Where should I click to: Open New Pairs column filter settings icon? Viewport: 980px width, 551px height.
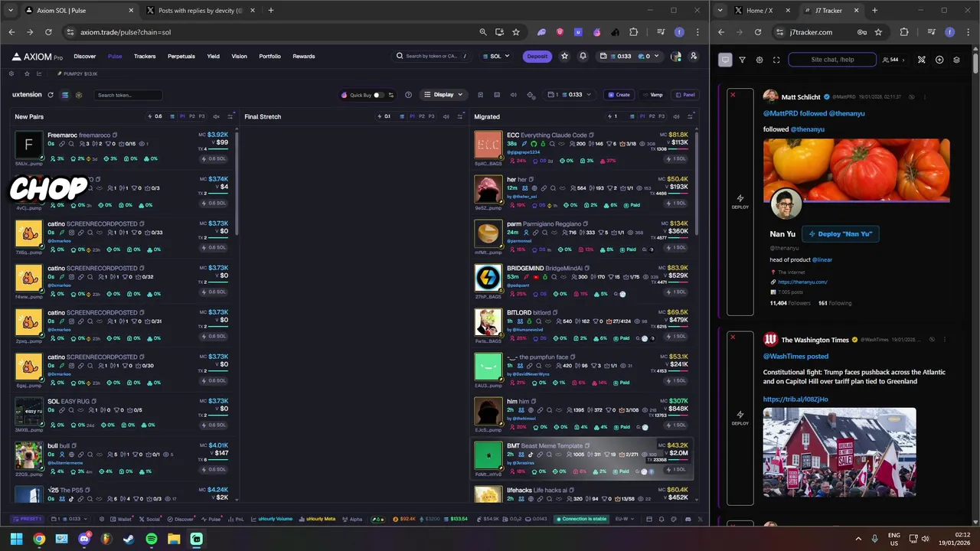click(x=230, y=116)
